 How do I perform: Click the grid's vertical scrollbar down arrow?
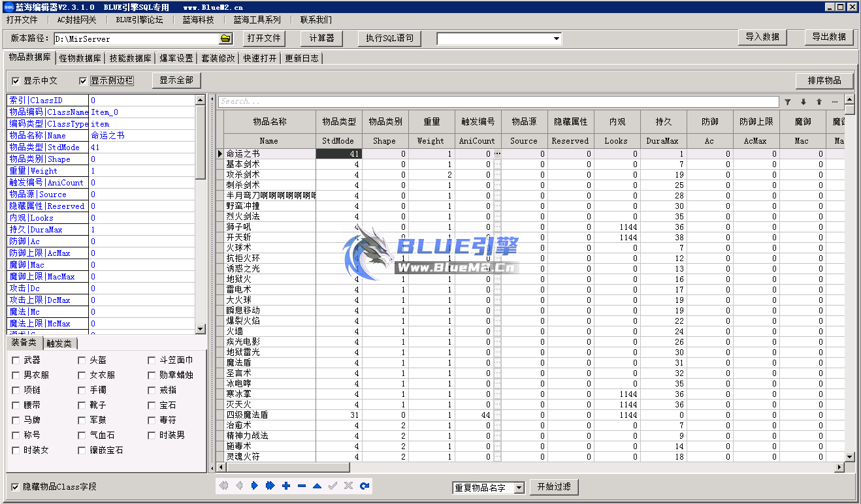[x=849, y=457]
